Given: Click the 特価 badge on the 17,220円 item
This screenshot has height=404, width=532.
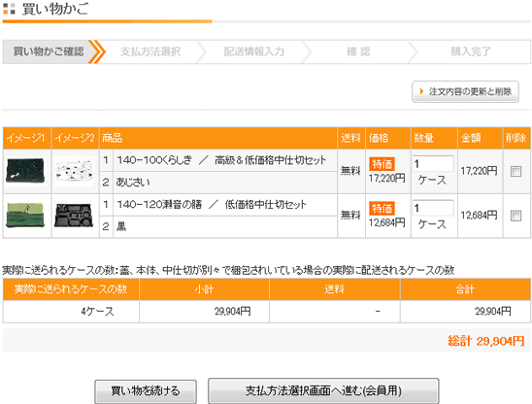Looking at the screenshot, I should tap(382, 164).
